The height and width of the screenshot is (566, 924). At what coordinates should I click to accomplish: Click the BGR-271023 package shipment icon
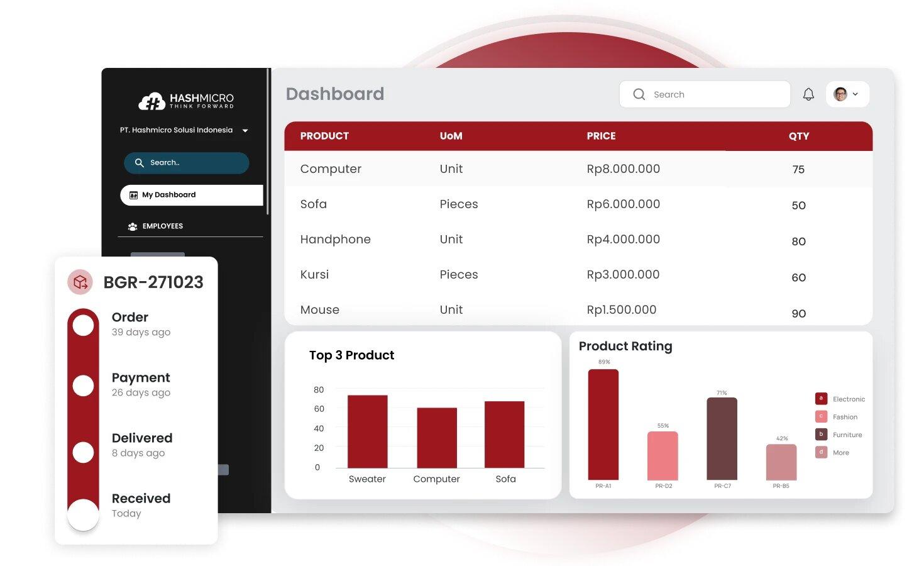click(x=80, y=282)
